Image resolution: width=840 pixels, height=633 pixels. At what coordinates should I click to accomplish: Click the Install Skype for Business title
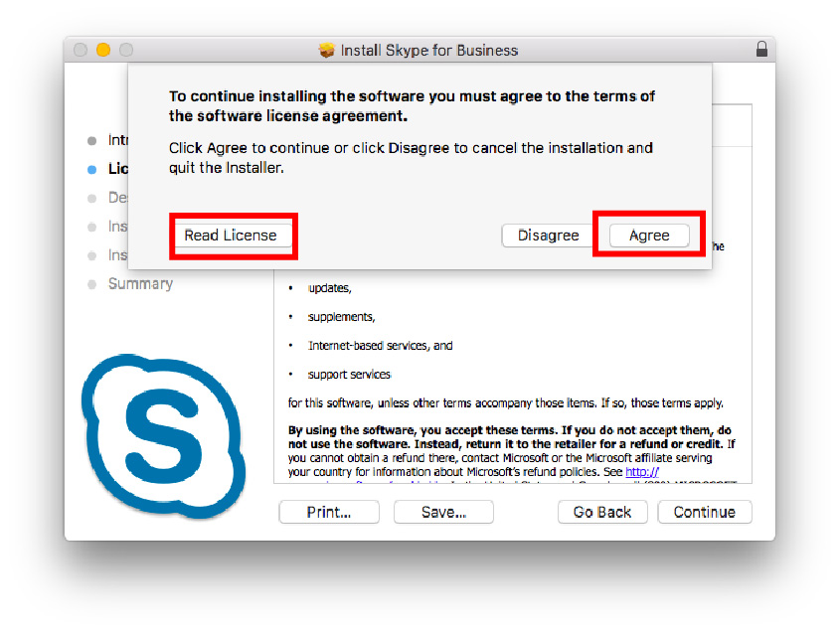tap(429, 51)
